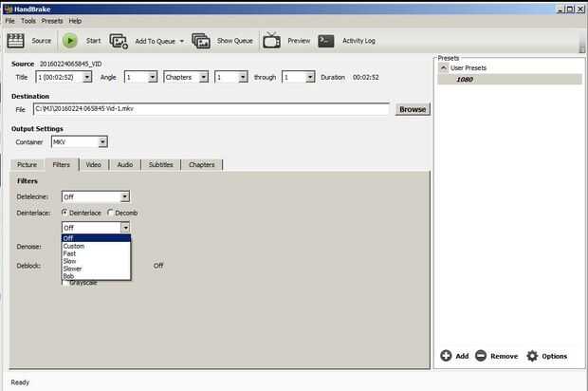The width and height of the screenshot is (588, 391).
Task: Click the HandBrake title bar app icon
Action: pyautogui.click(x=8, y=9)
